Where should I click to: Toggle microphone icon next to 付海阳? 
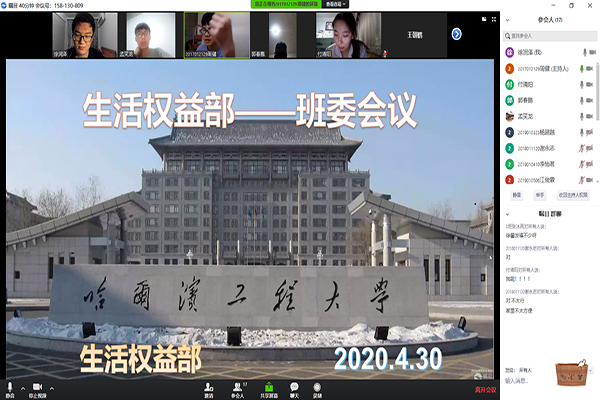pos(581,84)
